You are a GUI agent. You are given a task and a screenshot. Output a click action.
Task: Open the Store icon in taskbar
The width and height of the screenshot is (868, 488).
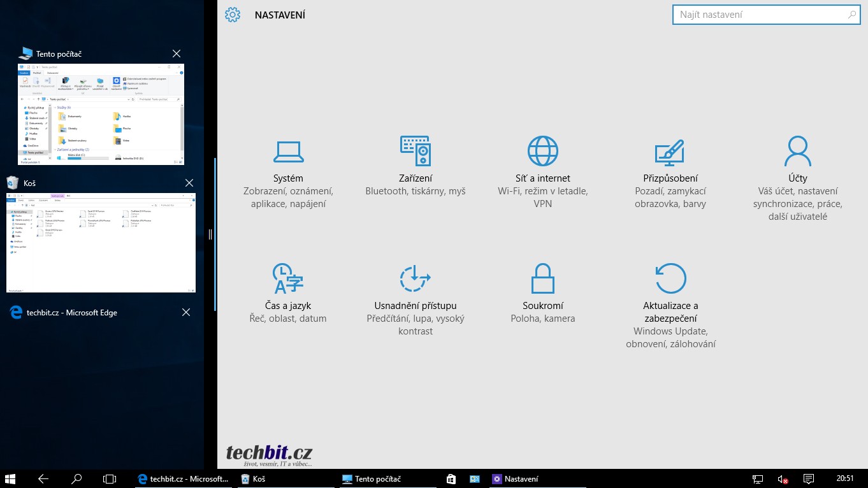coord(451,478)
